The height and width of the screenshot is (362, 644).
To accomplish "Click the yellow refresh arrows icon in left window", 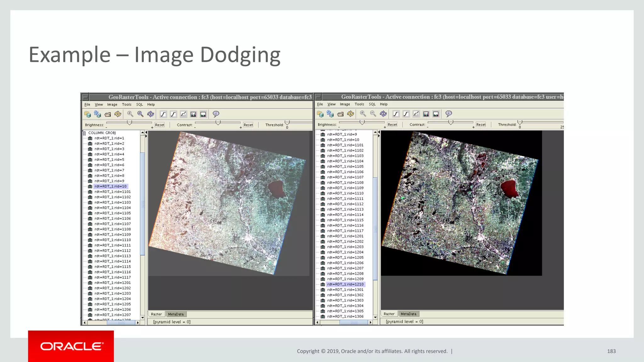I will point(118,114).
